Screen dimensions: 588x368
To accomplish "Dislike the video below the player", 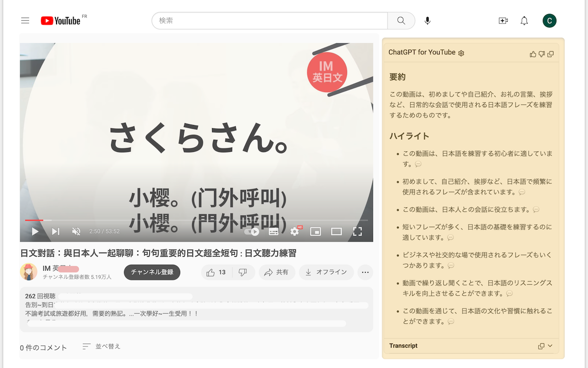I will (x=243, y=272).
